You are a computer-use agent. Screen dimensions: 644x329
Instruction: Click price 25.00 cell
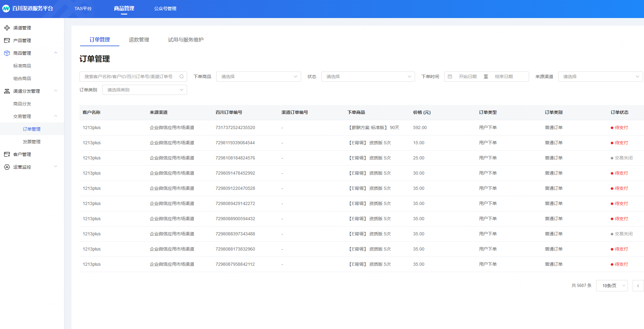(419, 158)
